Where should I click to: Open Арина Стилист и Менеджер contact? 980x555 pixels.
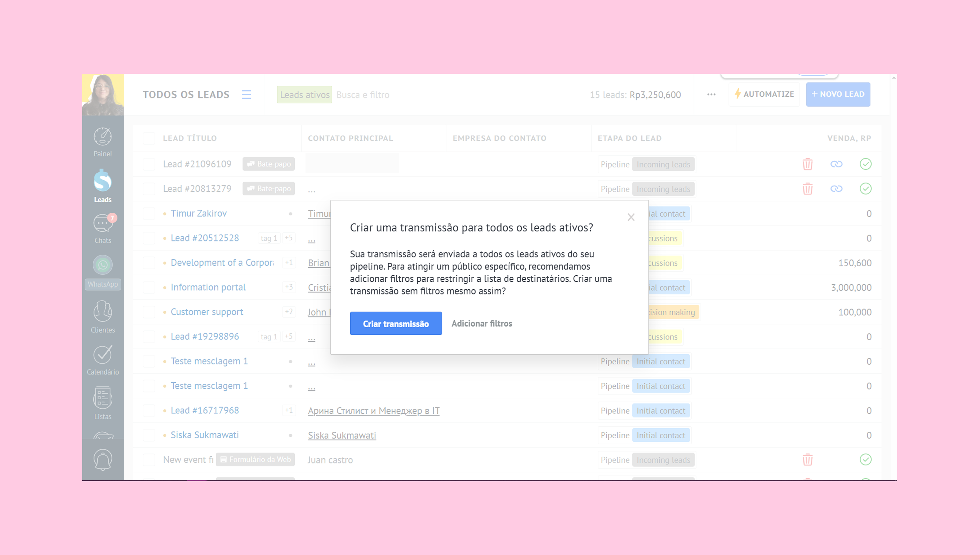374,410
